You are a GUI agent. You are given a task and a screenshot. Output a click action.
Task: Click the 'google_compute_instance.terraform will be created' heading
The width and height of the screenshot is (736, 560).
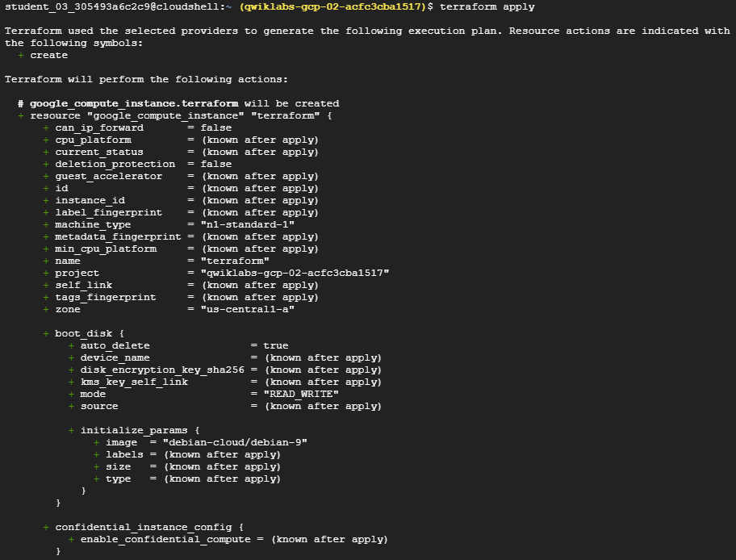[x=178, y=104]
